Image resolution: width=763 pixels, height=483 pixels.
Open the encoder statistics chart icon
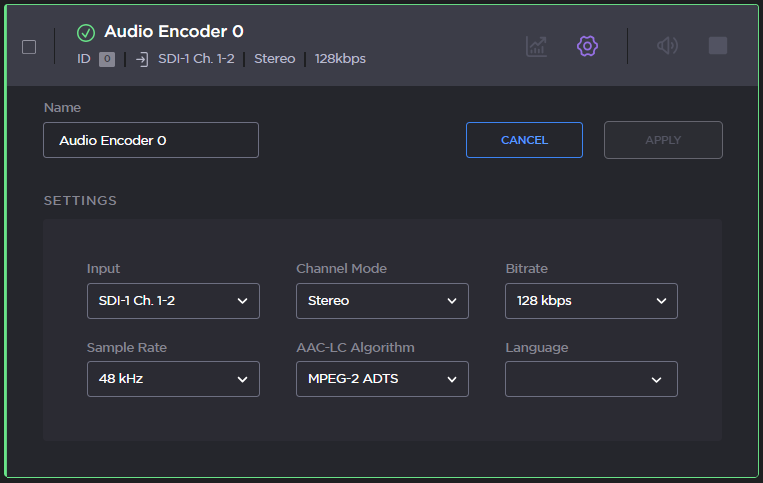coord(537,46)
